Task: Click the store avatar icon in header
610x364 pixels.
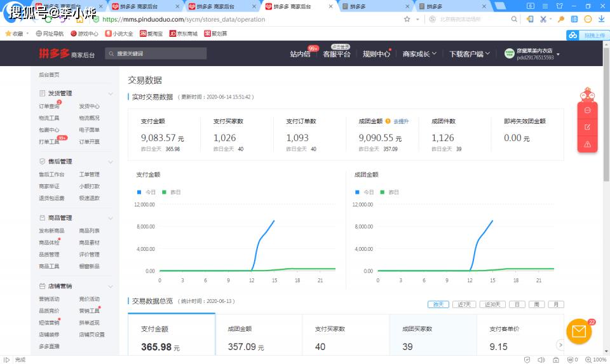Action: tap(509, 53)
